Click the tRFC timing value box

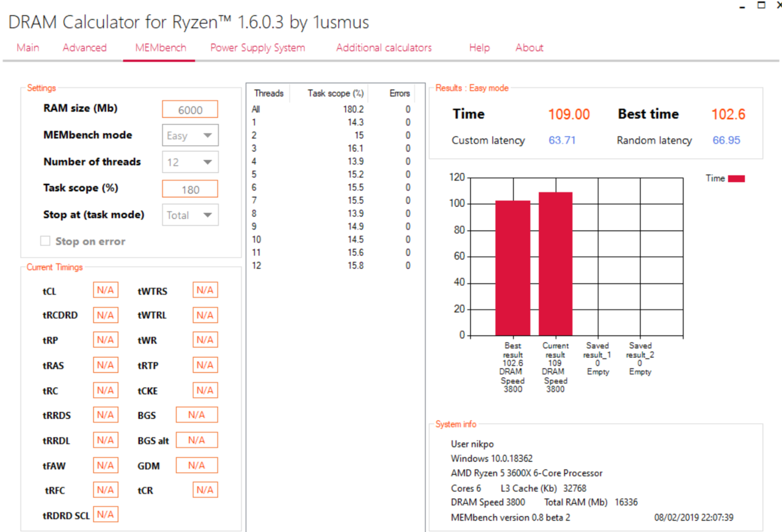pos(106,489)
